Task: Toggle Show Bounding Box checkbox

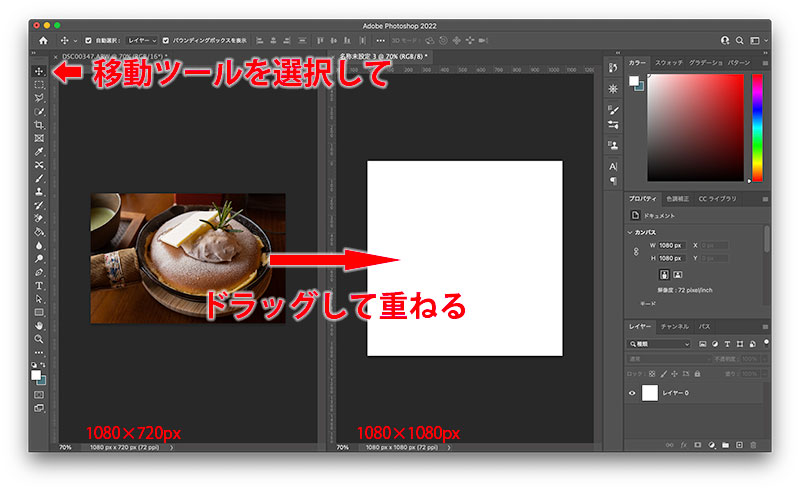Action: 165,40
